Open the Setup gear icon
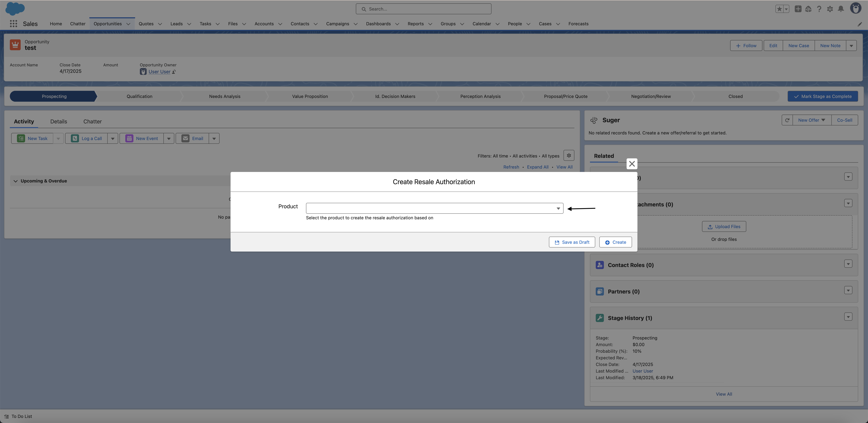 (x=830, y=9)
